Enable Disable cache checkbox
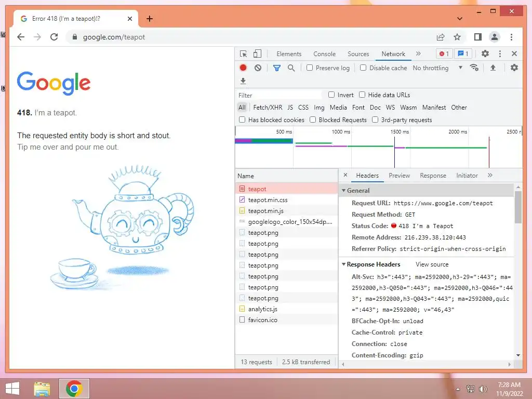The image size is (532, 399). (x=363, y=68)
